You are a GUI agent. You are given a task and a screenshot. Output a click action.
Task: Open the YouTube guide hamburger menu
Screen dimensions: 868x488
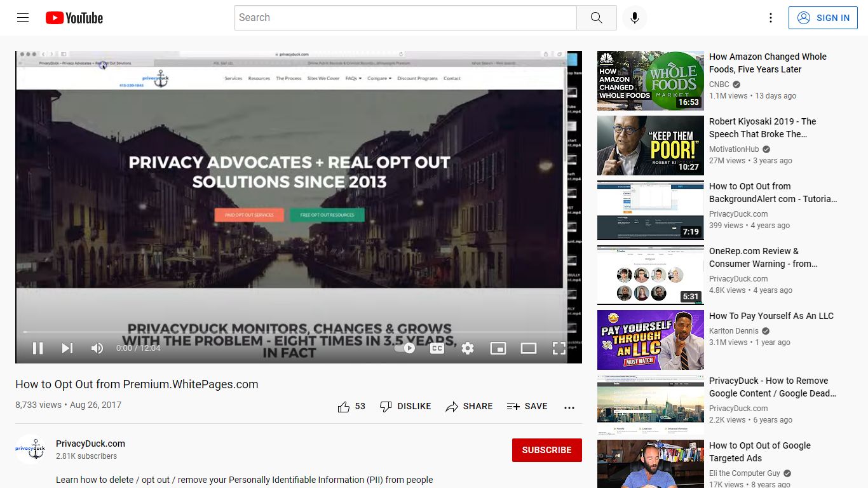click(23, 18)
